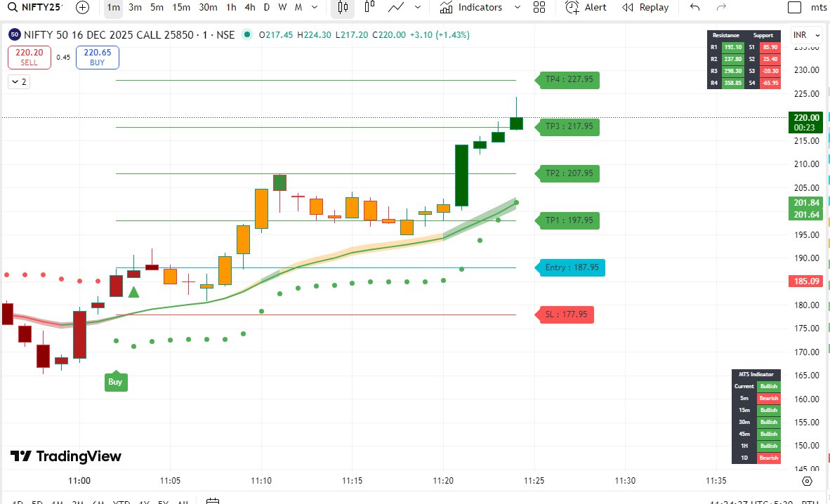Select the hollow candles chart style icon

tap(369, 8)
